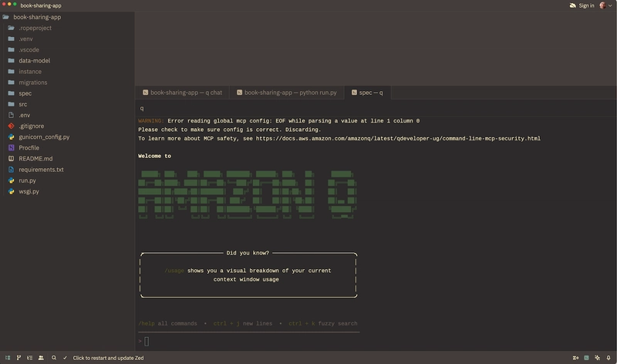Click the q terminal breadcrumb title
Image resolution: width=617 pixels, height=364 pixels.
coord(142,108)
